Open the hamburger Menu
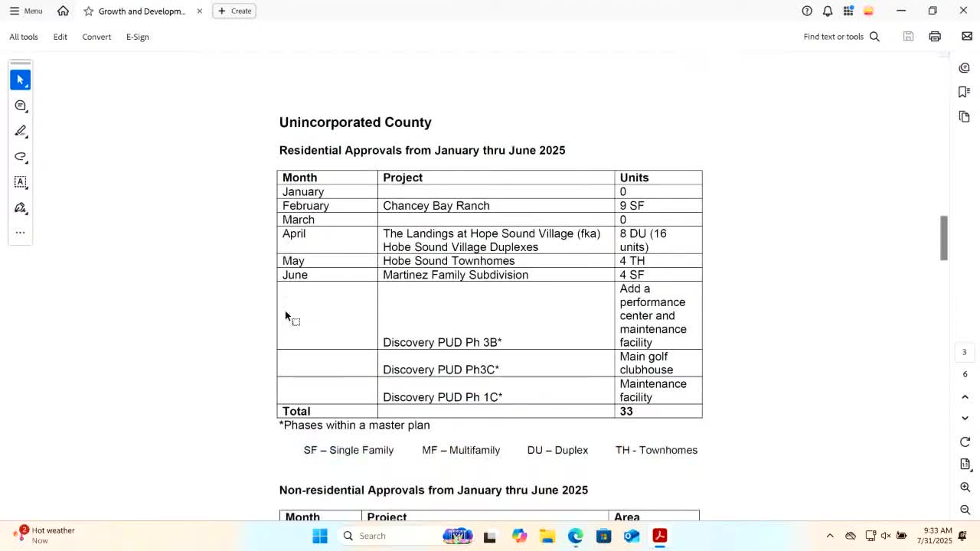 tap(25, 11)
